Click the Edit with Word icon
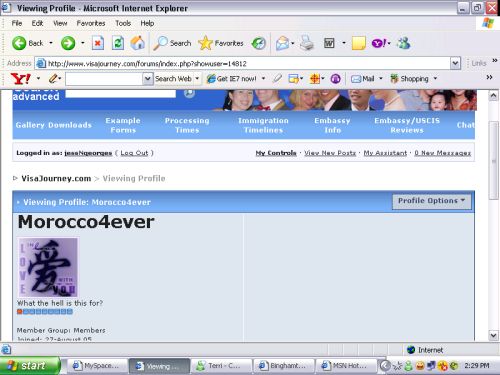The image size is (500, 375). pos(329,43)
